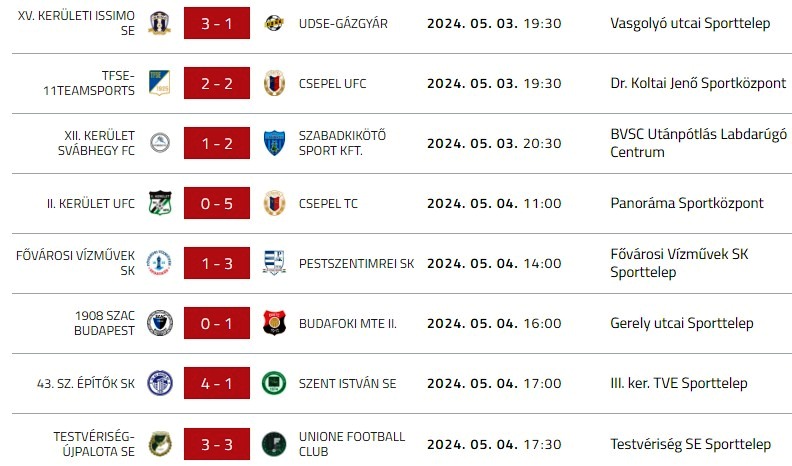Click the Szabadkikötő Sport Kft. crest

pos(273,143)
